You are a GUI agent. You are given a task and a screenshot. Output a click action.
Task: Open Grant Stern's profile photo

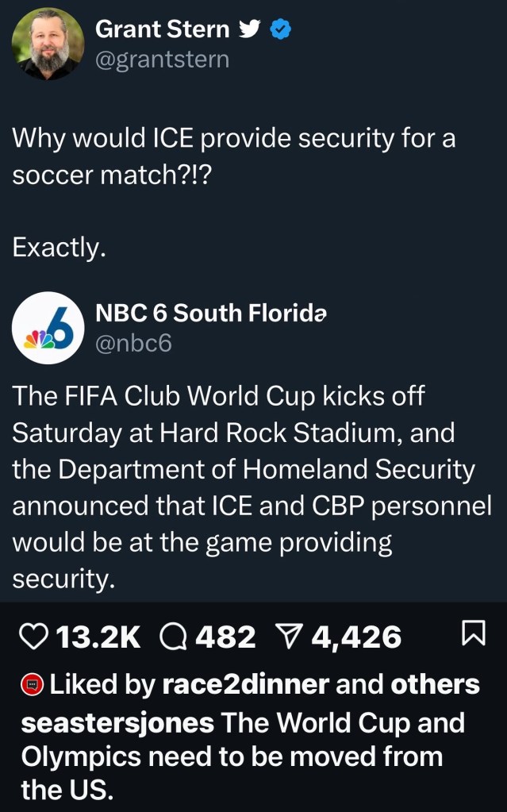[48, 44]
